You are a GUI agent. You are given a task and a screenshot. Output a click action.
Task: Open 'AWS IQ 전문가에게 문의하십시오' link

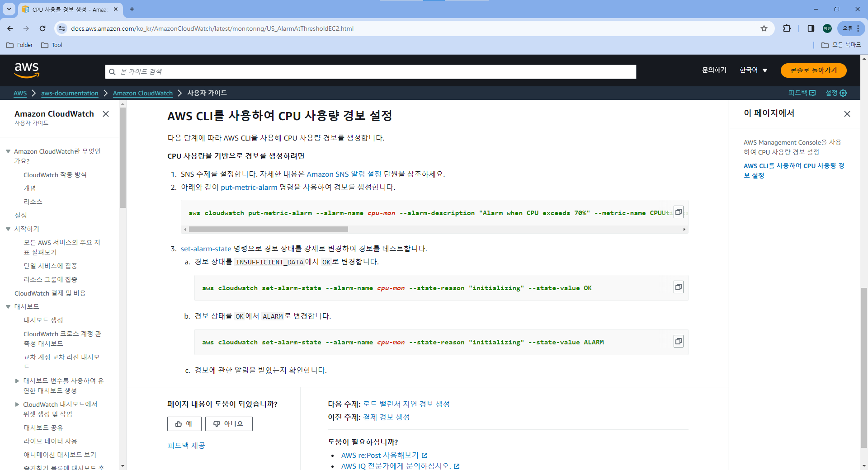tap(400, 466)
